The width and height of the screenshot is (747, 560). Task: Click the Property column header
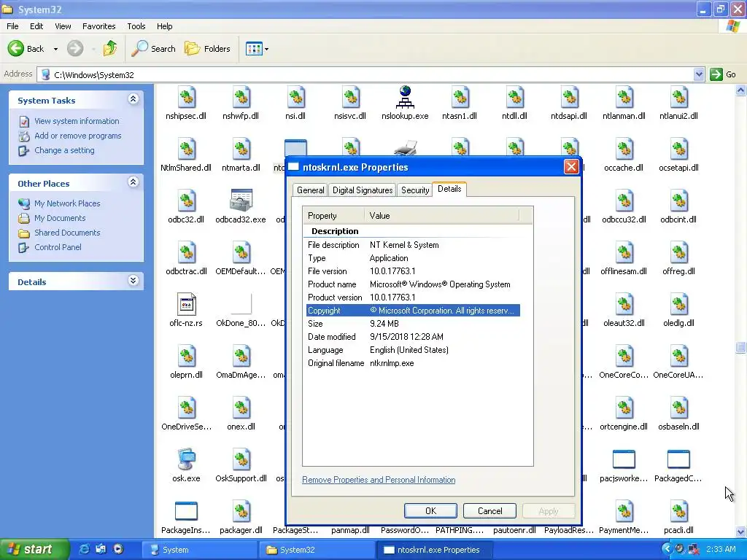tap(333, 216)
